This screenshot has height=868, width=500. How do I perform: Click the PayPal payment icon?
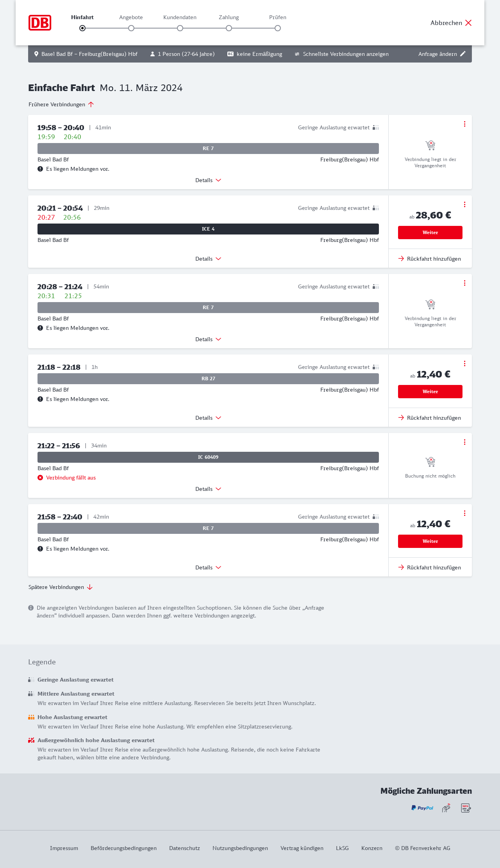pyautogui.click(x=422, y=808)
